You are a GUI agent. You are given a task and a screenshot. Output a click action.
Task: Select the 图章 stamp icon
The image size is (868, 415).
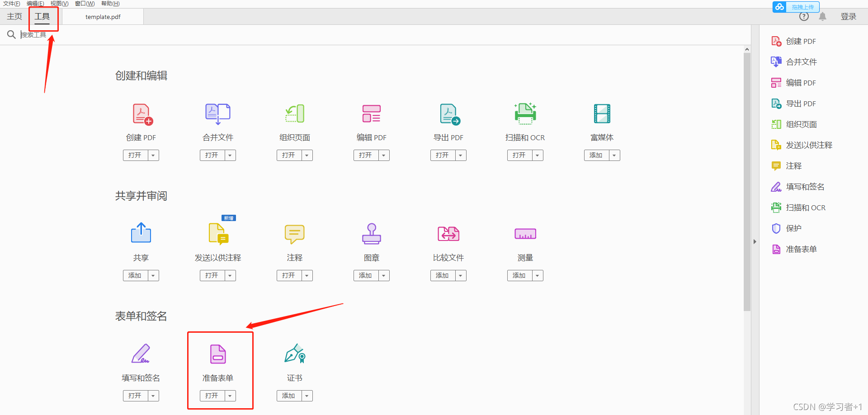point(372,233)
